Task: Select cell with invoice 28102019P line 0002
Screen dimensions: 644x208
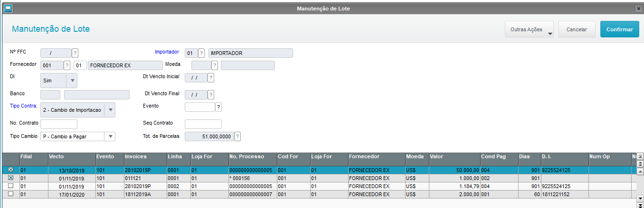Action: coord(145,186)
